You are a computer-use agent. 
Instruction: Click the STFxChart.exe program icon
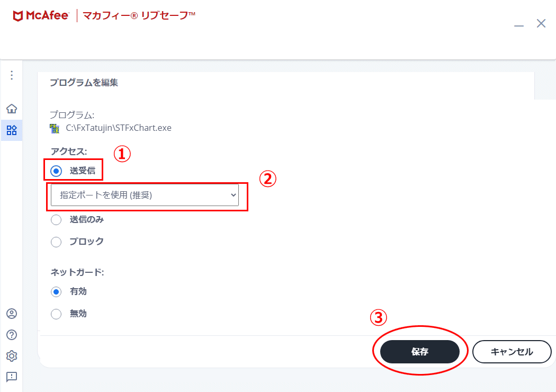click(x=55, y=128)
